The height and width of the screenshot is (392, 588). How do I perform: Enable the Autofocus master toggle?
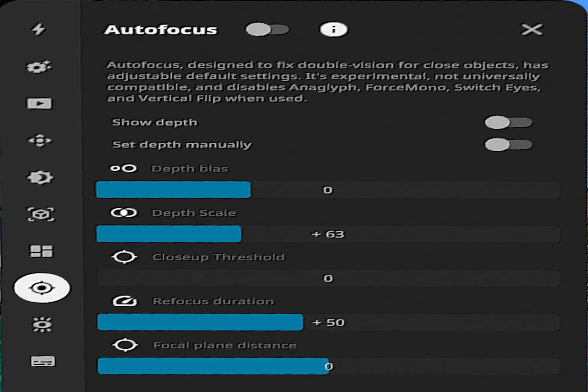tap(268, 29)
